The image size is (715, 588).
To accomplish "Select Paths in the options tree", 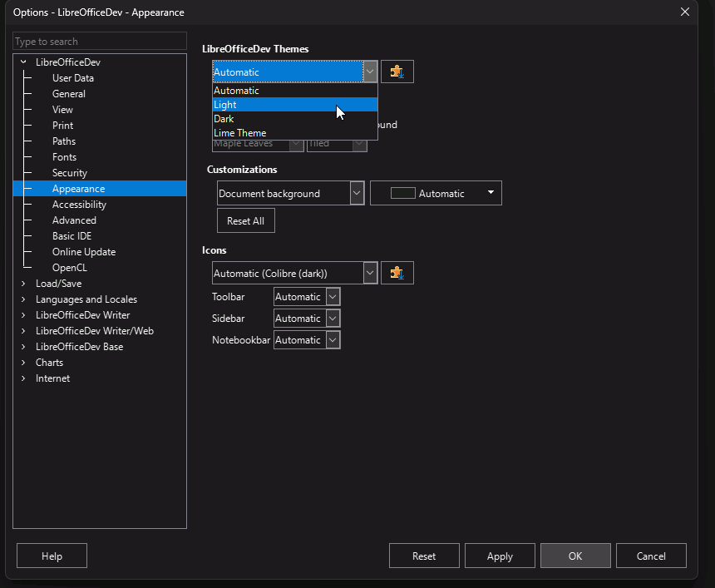I will (64, 141).
